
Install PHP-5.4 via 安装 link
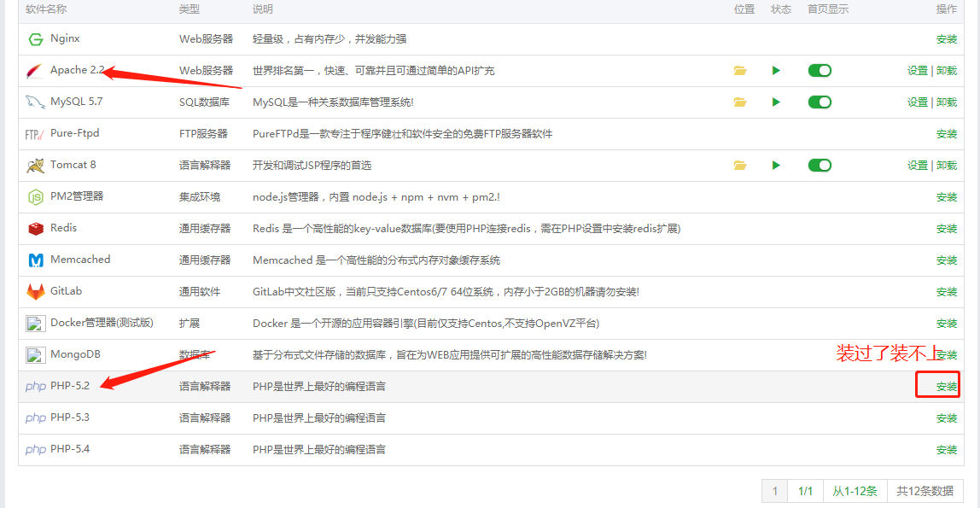[x=946, y=450]
